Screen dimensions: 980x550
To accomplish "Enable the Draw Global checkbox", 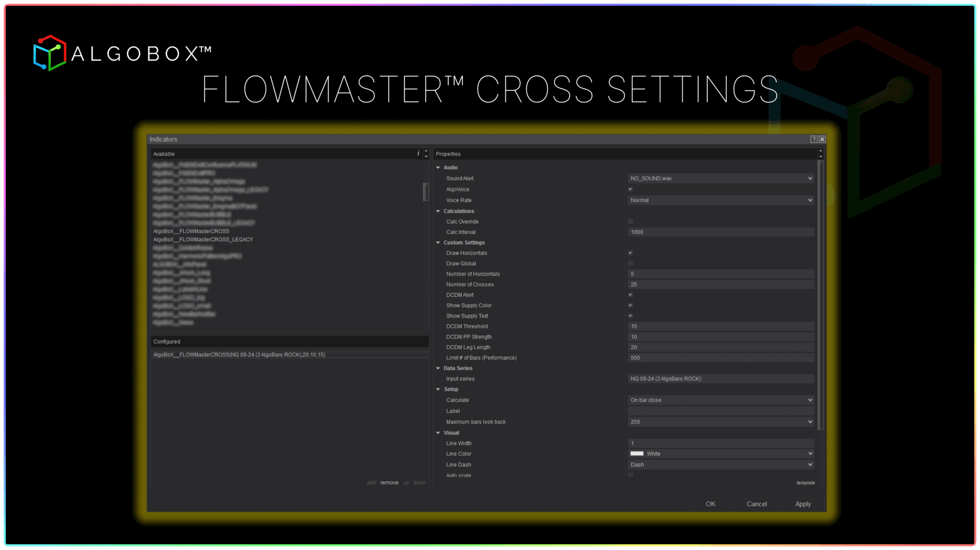I will pyautogui.click(x=630, y=264).
